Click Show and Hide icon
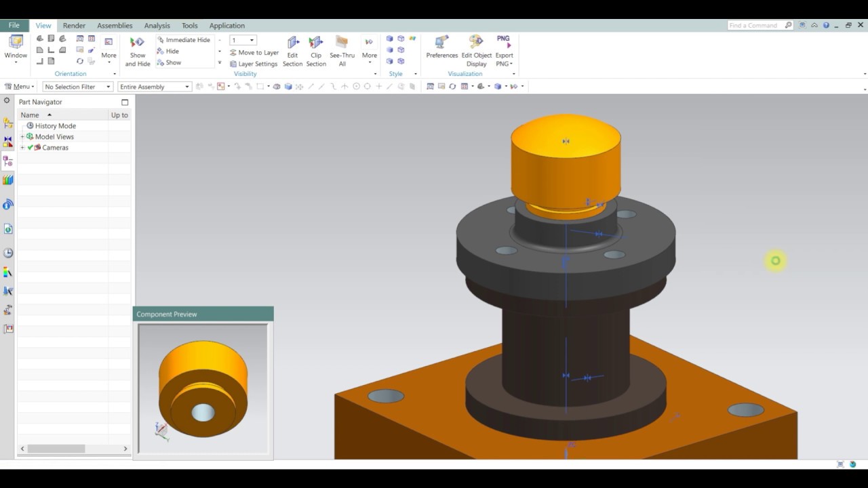 pyautogui.click(x=138, y=43)
